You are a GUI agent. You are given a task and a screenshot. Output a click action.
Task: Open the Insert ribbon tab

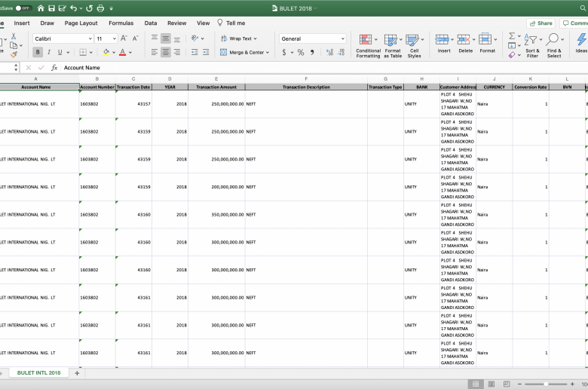coord(22,23)
